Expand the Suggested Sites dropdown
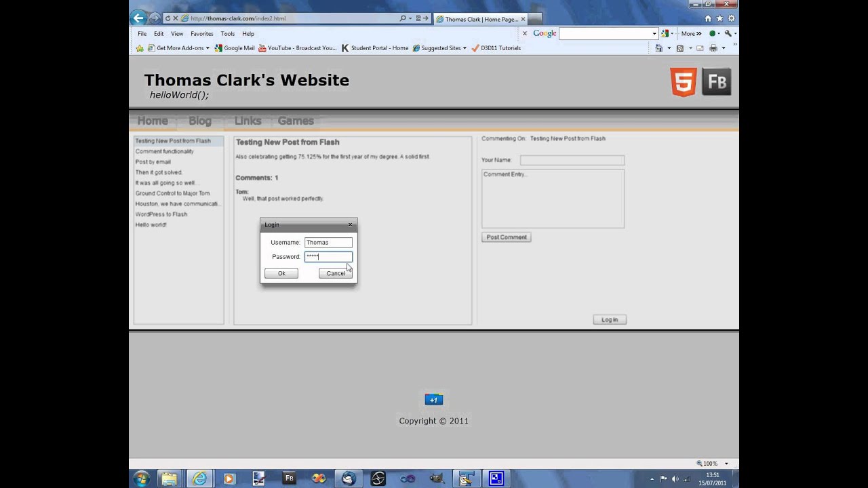Screen dimensions: 868x488 click(x=465, y=48)
